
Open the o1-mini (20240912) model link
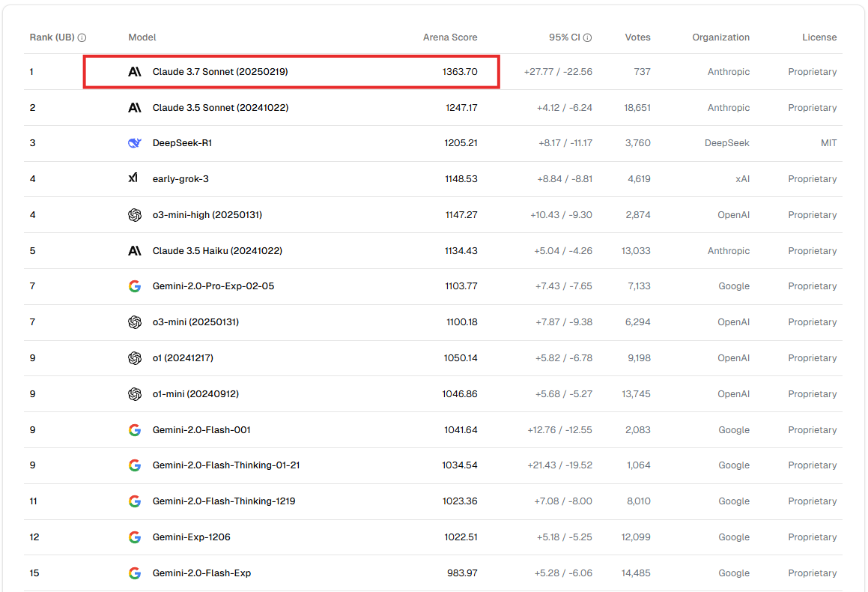pyautogui.click(x=195, y=393)
